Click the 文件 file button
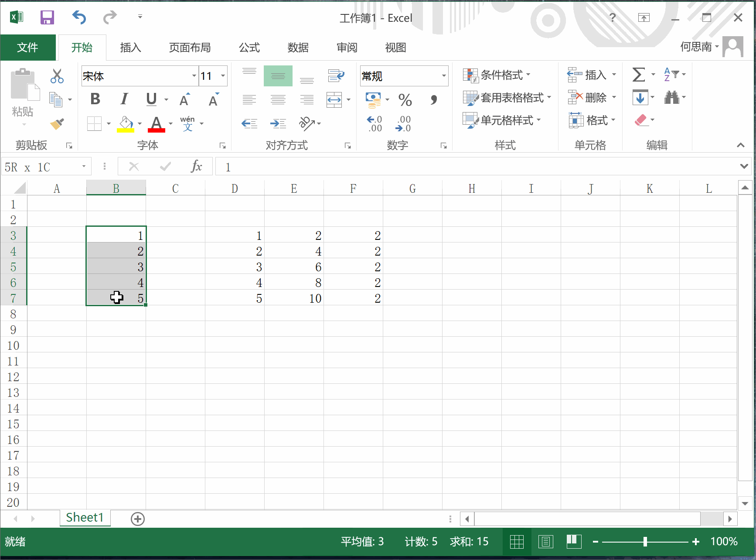The image size is (756, 560). click(x=27, y=48)
